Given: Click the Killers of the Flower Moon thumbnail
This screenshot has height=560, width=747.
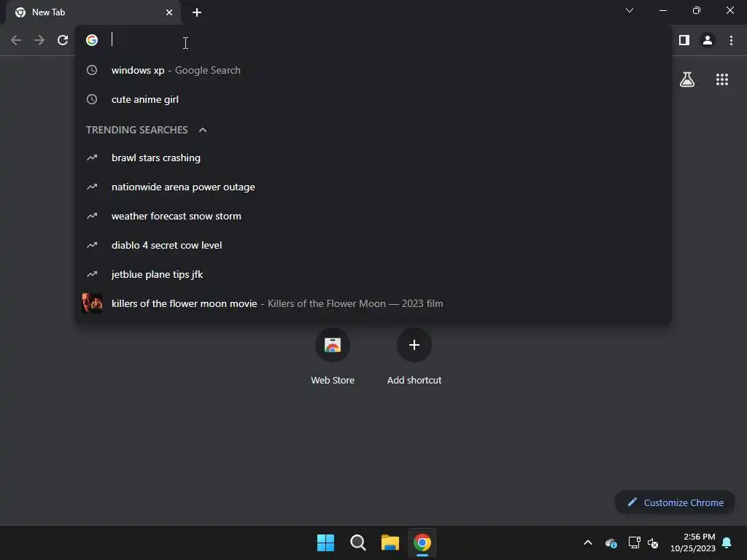Looking at the screenshot, I should tap(92, 303).
